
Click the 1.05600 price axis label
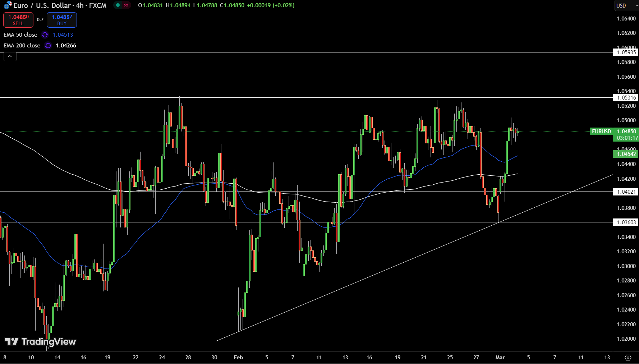(x=626, y=77)
